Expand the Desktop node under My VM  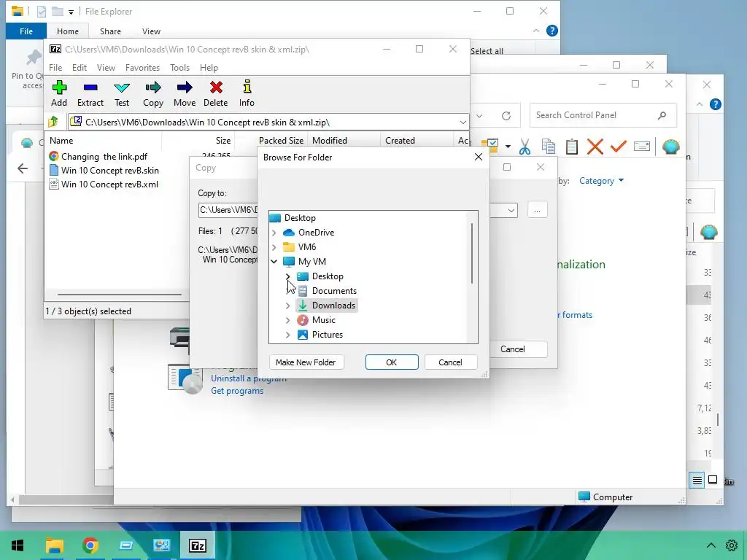(287, 276)
